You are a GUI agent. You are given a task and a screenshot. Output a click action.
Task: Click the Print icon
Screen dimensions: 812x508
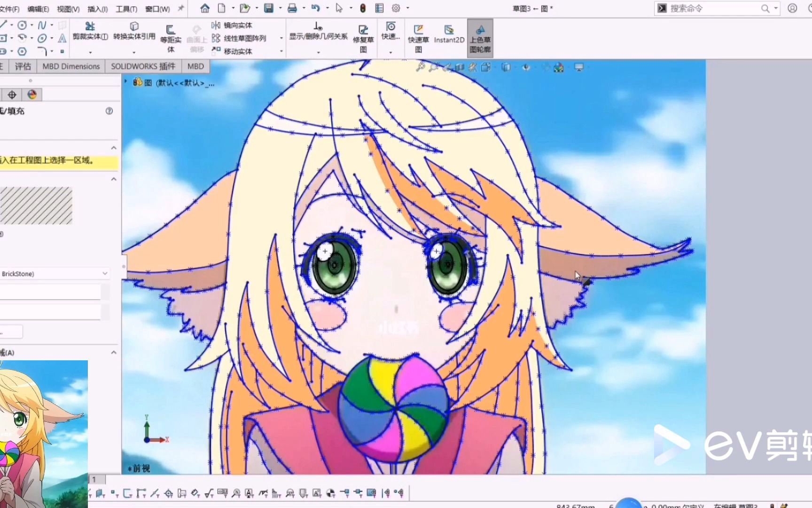(x=292, y=8)
